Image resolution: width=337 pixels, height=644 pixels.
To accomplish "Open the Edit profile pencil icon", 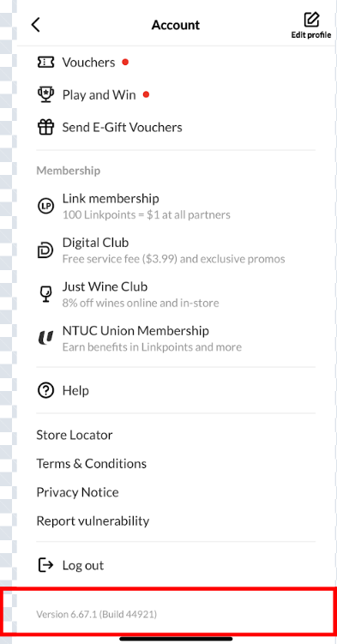I will pos(311,20).
